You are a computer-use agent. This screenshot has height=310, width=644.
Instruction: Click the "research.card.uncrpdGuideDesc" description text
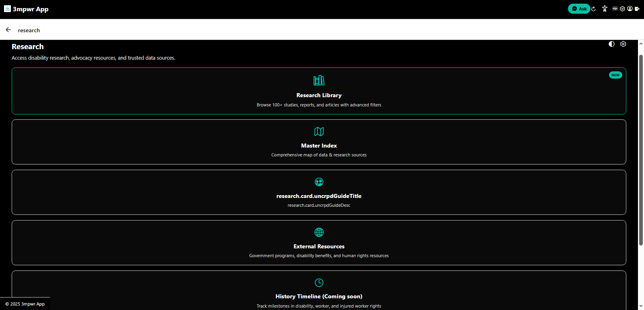click(x=319, y=205)
